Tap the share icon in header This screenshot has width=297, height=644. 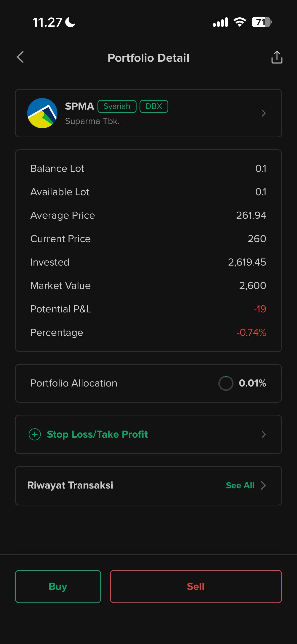pos(277,57)
